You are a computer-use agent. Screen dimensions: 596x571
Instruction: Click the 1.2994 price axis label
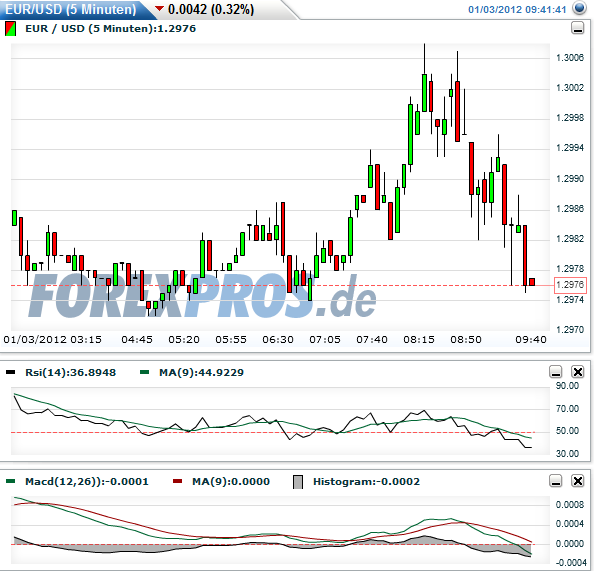click(x=570, y=148)
